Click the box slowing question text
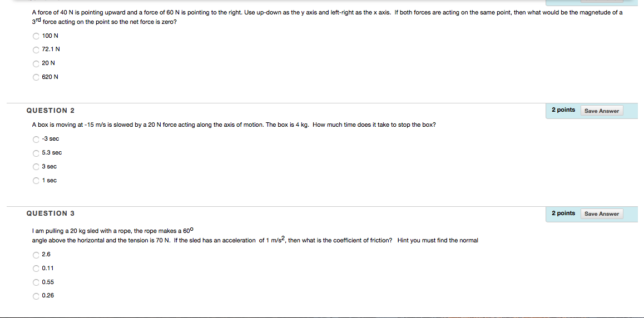 [x=234, y=125]
